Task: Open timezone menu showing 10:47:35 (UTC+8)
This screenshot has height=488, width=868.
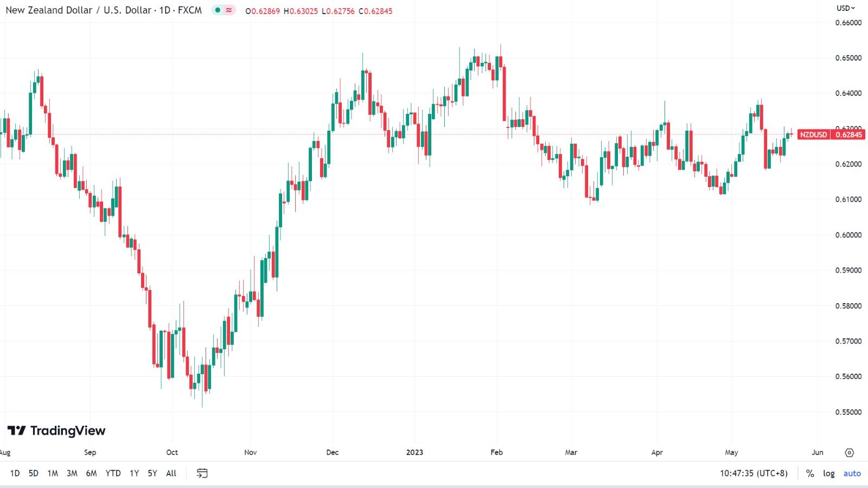Action: [x=754, y=473]
